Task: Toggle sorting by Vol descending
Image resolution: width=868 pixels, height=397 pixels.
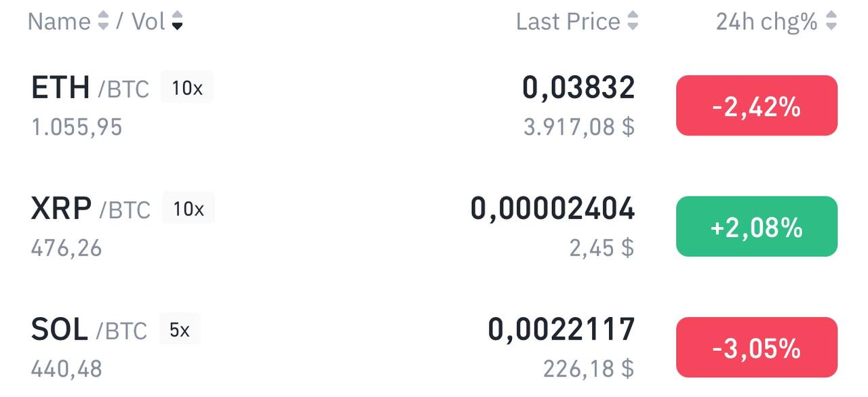Action: pyautogui.click(x=177, y=21)
